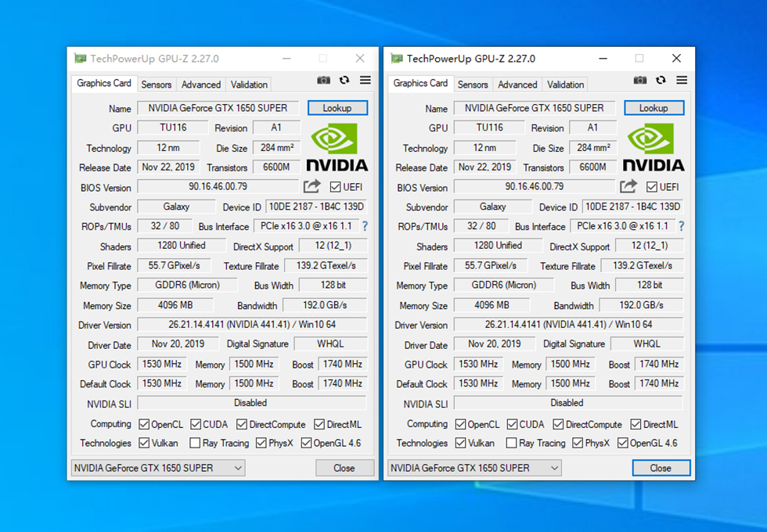This screenshot has height=532, width=767.
Task: Switch to Advanced tab in right window
Action: point(517,84)
